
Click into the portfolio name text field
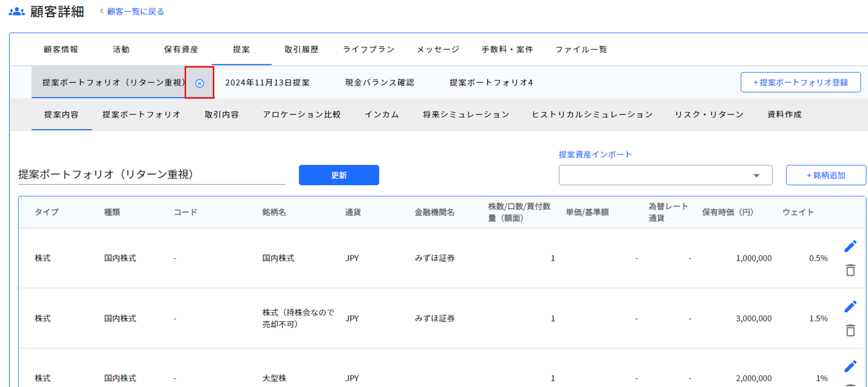(x=151, y=174)
